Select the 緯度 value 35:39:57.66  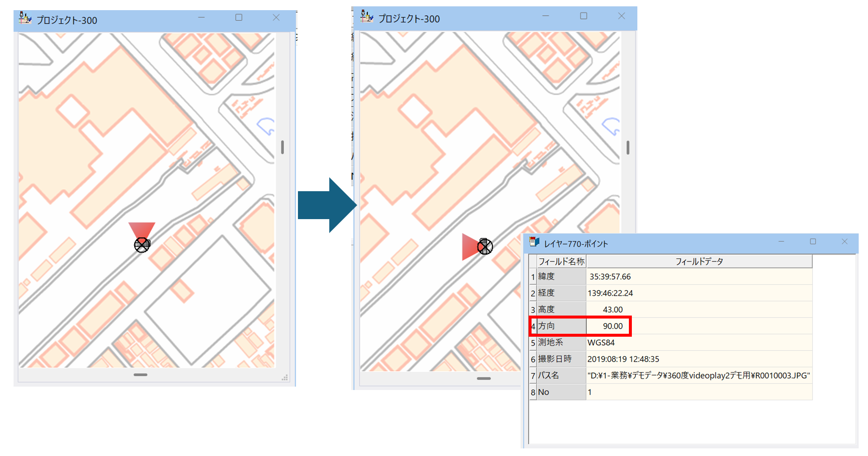click(610, 277)
